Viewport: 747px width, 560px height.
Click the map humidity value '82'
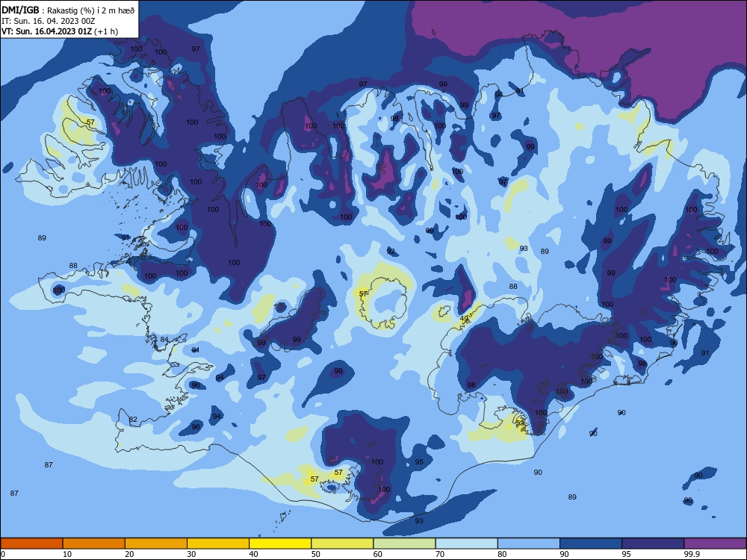133,420
